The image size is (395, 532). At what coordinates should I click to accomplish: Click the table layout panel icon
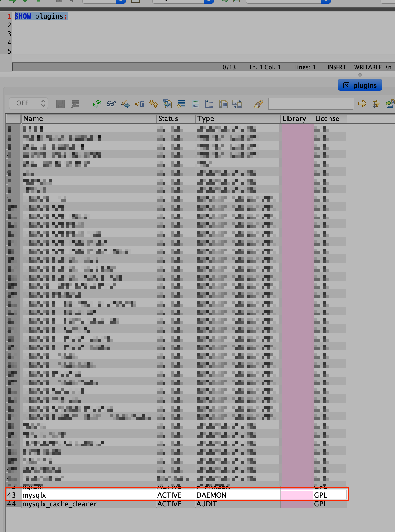point(209,104)
